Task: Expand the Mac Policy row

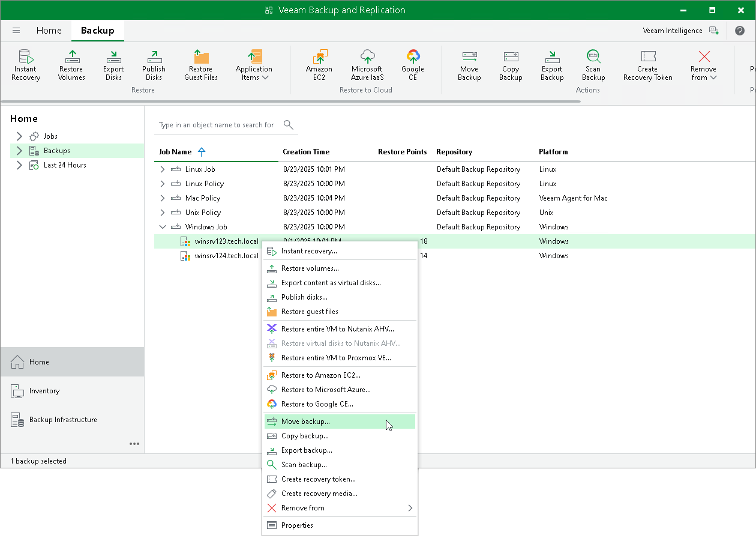Action: [162, 198]
